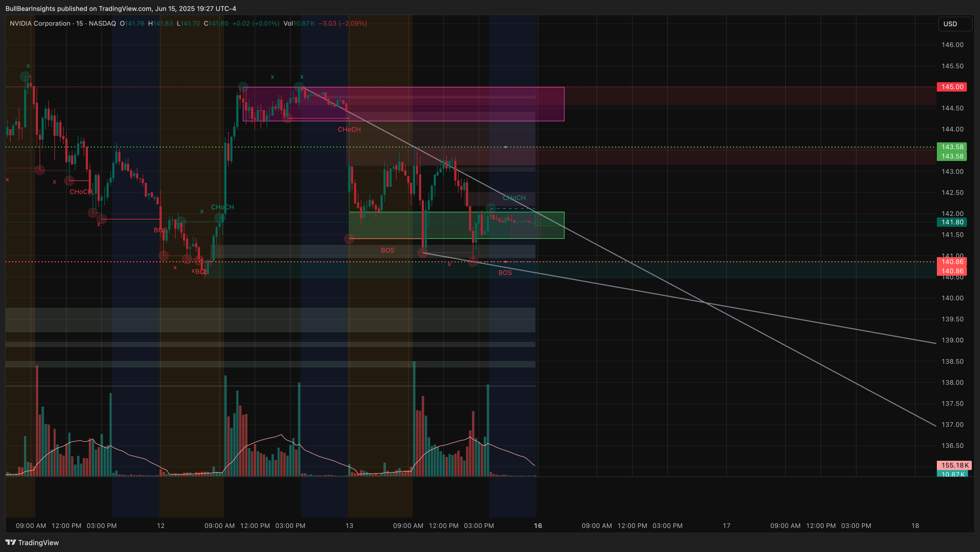Click the 144.50 price scale label
This screenshot has width=980, height=552.
point(952,108)
